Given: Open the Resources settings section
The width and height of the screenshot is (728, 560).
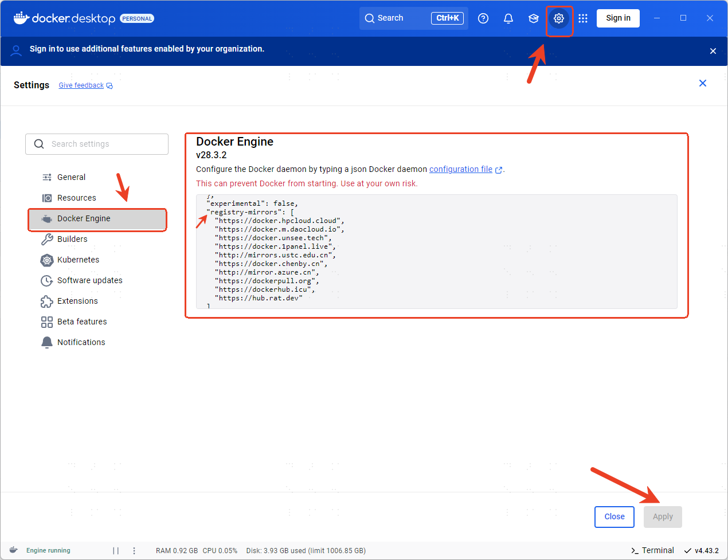Looking at the screenshot, I should (77, 198).
